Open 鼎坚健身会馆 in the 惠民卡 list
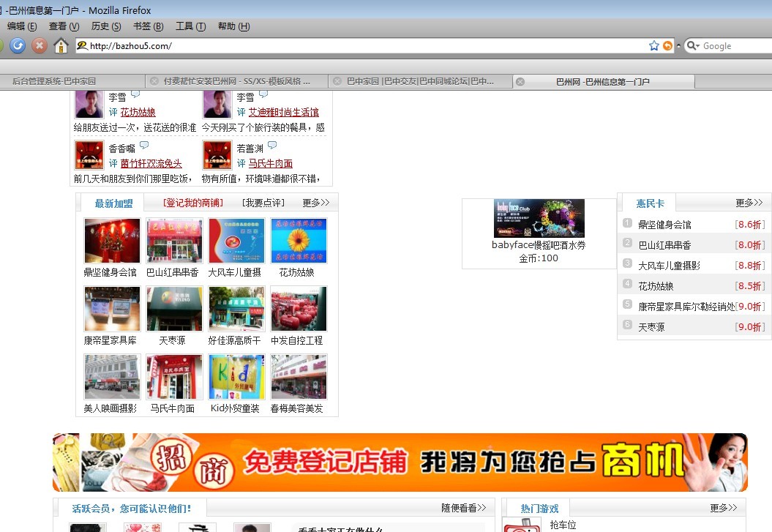This screenshot has height=532, width=772. coord(664,225)
